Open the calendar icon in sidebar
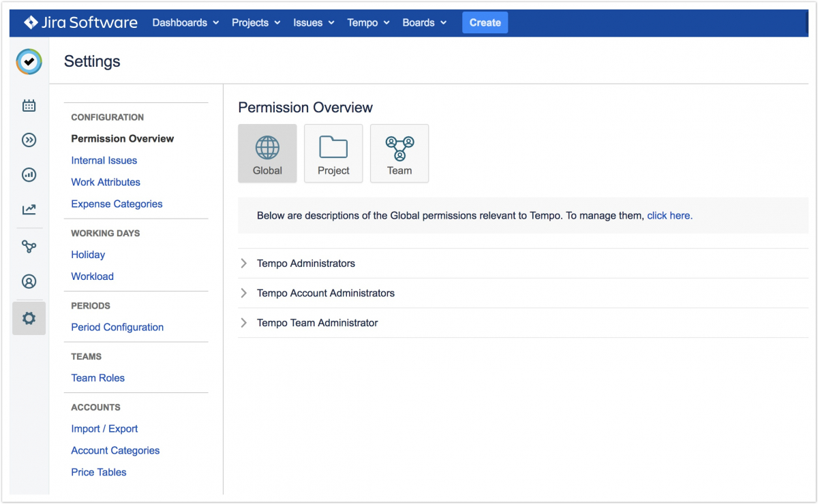This screenshot has width=818, height=504. tap(29, 106)
